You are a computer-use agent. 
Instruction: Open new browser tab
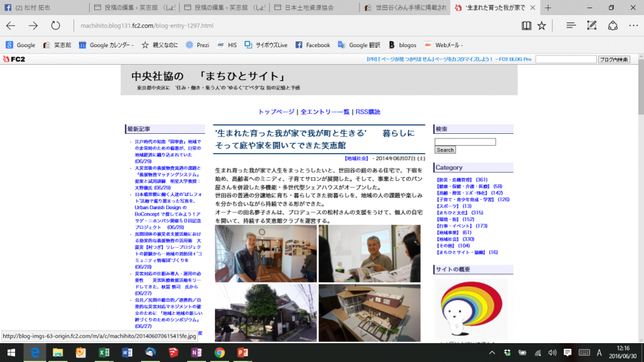(548, 8)
